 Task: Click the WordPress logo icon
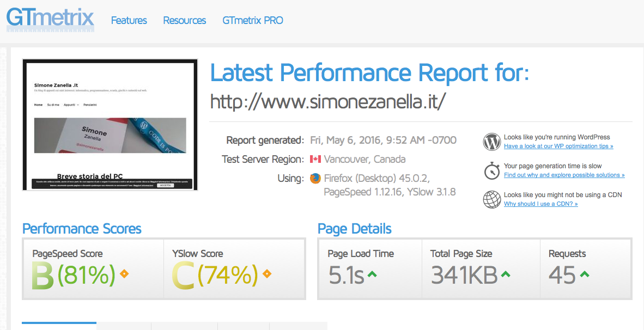tap(491, 142)
